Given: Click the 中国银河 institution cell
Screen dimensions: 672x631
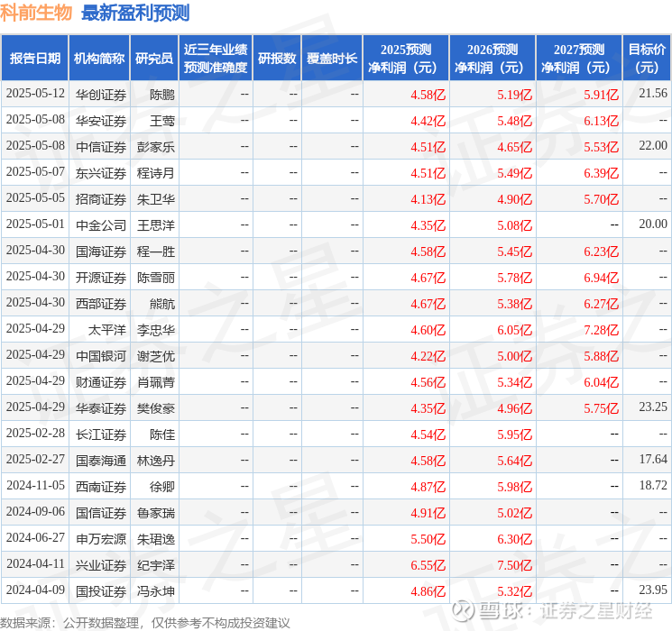Looking at the screenshot, I should 101,355.
